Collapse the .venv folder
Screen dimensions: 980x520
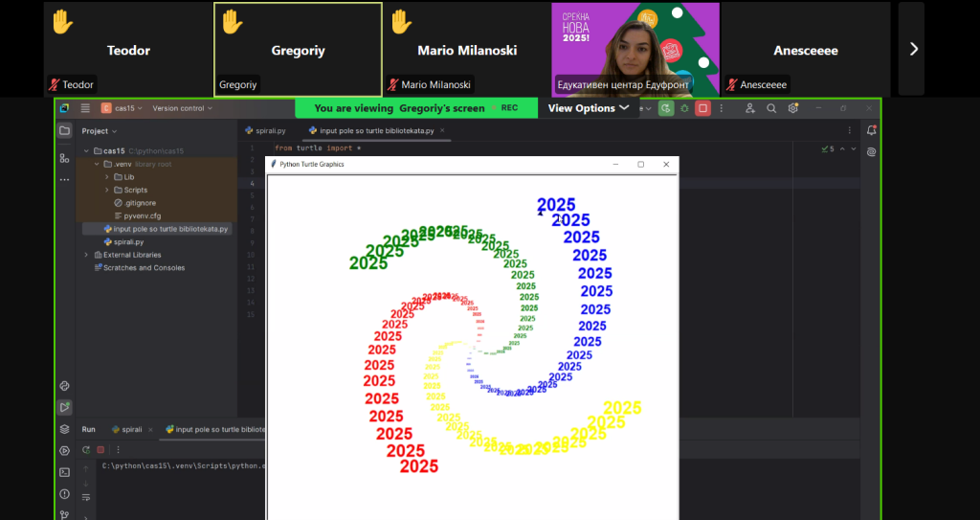point(97,164)
